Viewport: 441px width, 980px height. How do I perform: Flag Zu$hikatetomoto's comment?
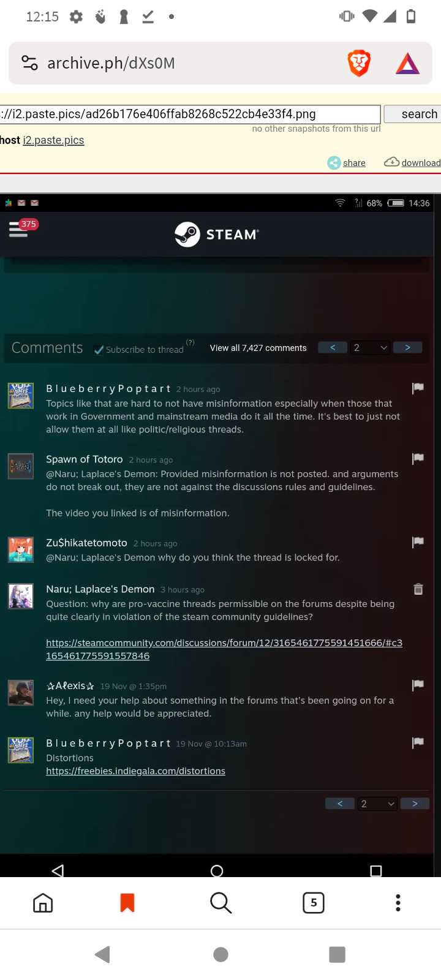tap(418, 541)
